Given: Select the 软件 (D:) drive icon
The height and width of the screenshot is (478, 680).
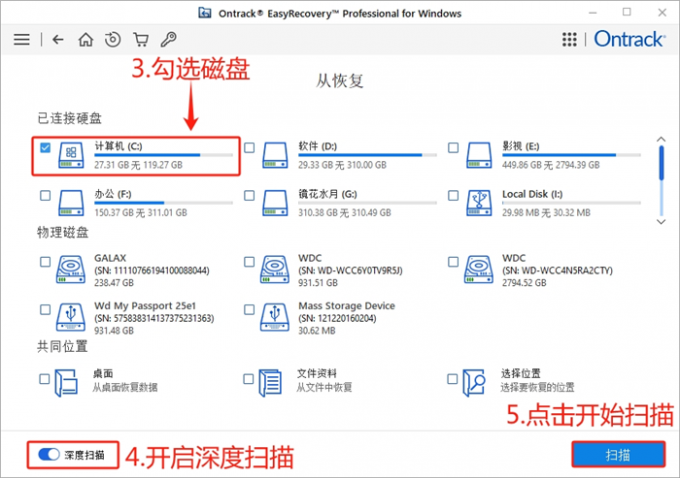Looking at the screenshot, I should coord(275,155).
